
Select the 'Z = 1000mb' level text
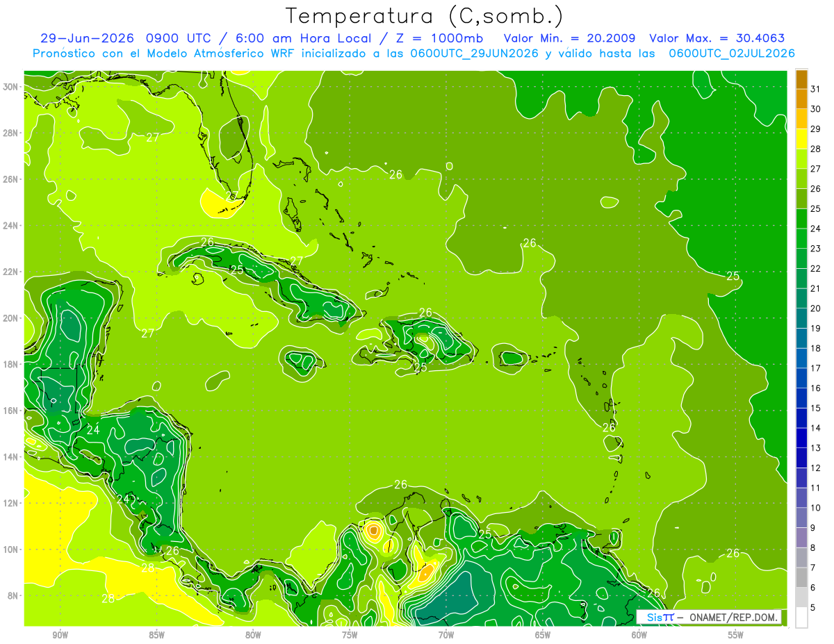pos(440,38)
